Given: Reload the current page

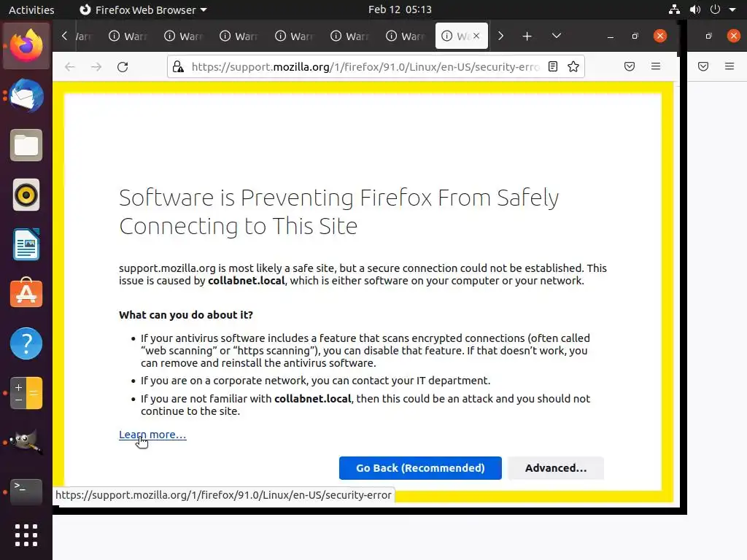Looking at the screenshot, I should pyautogui.click(x=123, y=66).
